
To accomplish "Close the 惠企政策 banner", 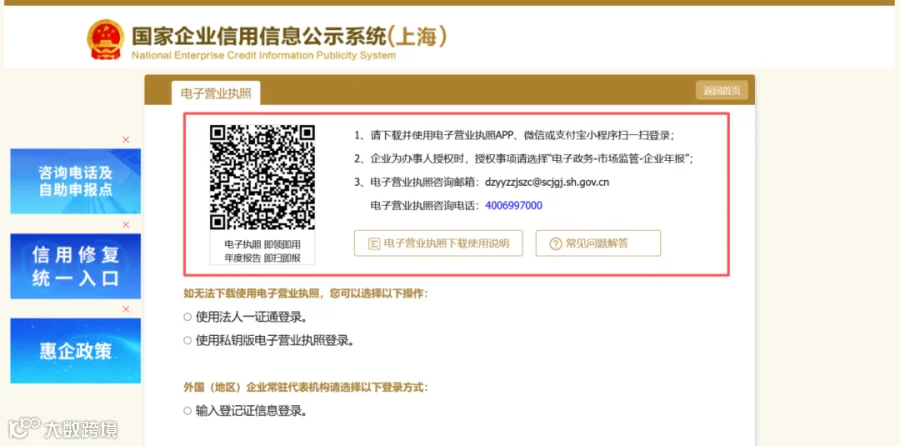I will [126, 309].
